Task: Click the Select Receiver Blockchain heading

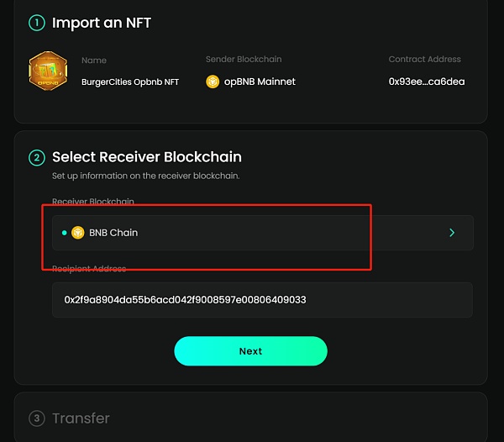Action: click(x=147, y=157)
